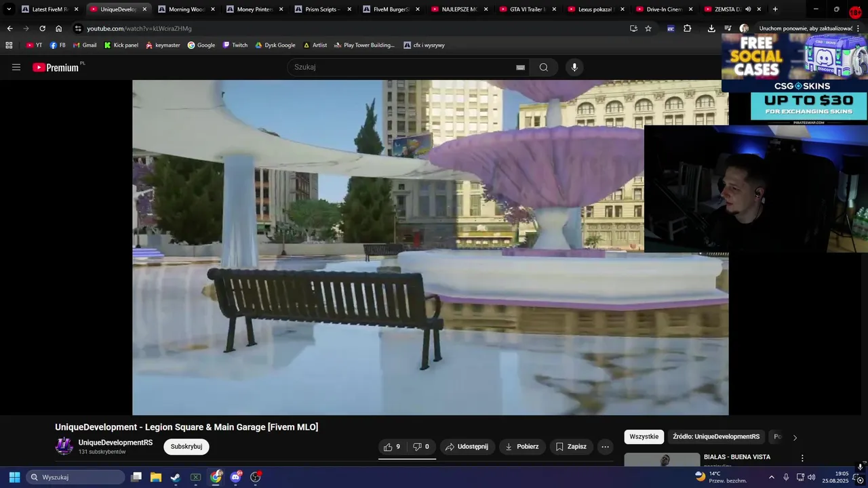The width and height of the screenshot is (868, 488).
Task: Close the Lexus pokazał tab
Action: pos(623,9)
